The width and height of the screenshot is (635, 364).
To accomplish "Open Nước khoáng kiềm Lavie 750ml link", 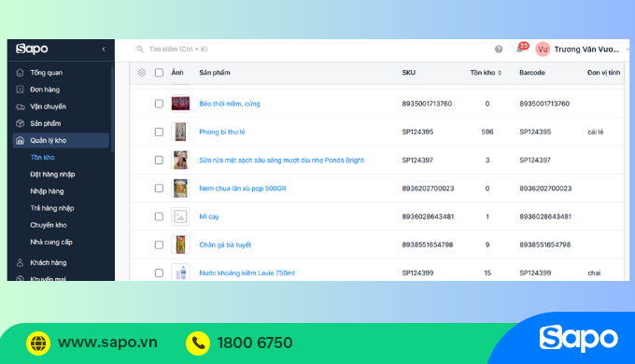I will click(x=247, y=273).
